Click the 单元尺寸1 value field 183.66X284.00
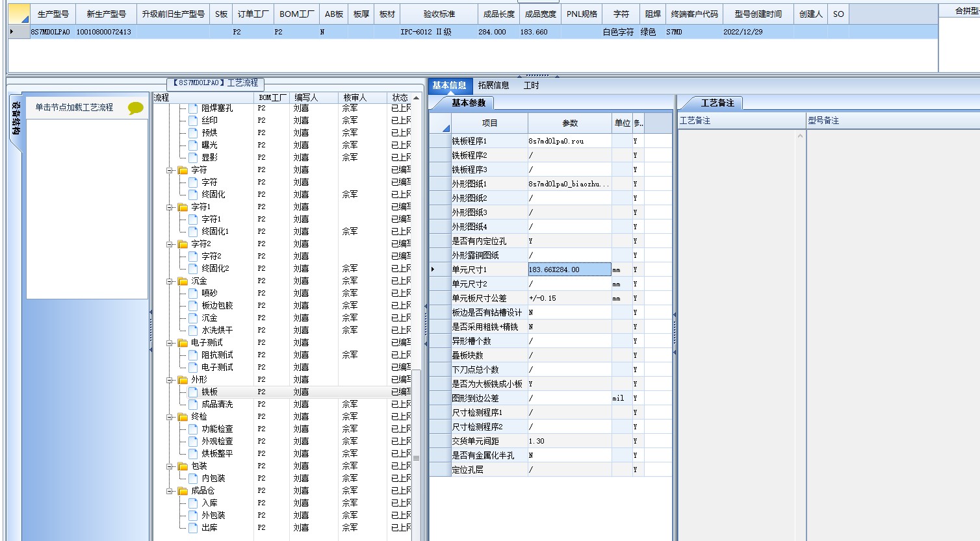This screenshot has width=980, height=541. tap(570, 270)
